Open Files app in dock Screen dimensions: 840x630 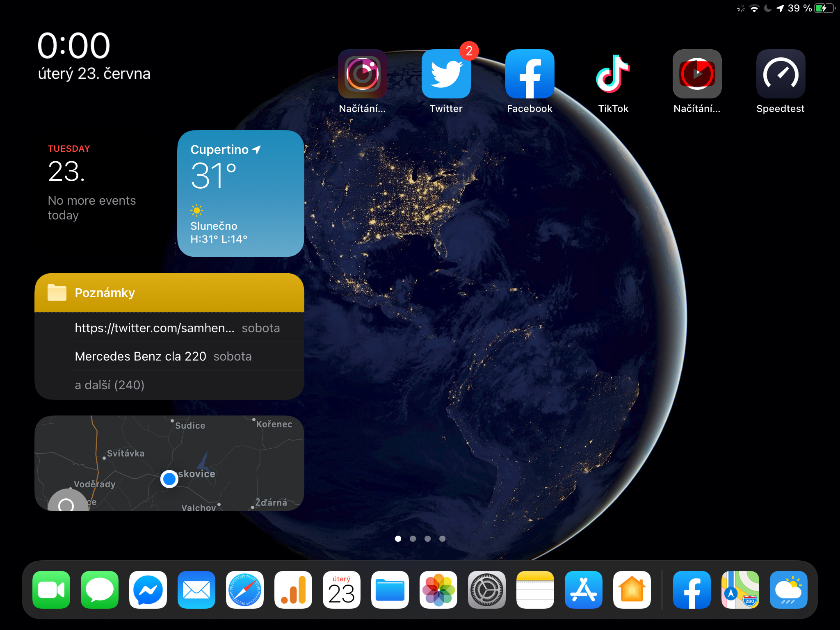coord(390,589)
